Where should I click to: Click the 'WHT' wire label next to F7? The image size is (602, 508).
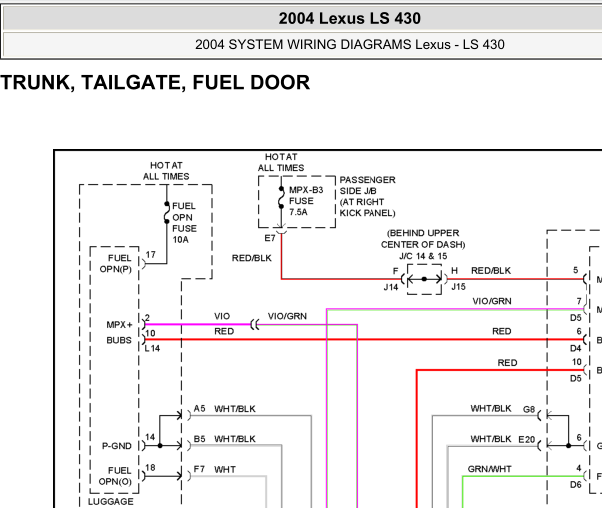(225, 469)
